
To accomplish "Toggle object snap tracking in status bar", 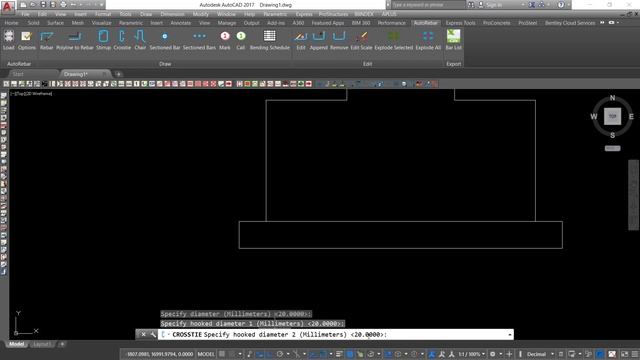I will (313, 354).
